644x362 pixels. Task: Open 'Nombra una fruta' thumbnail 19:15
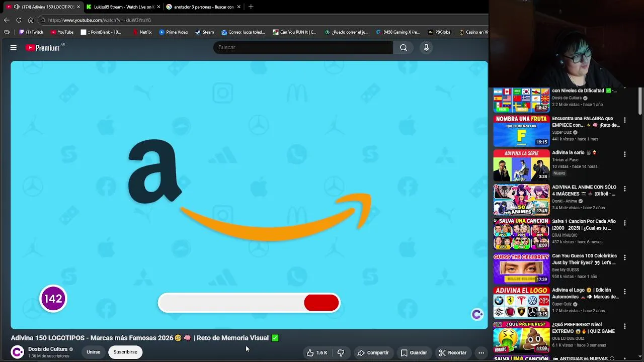click(x=521, y=131)
